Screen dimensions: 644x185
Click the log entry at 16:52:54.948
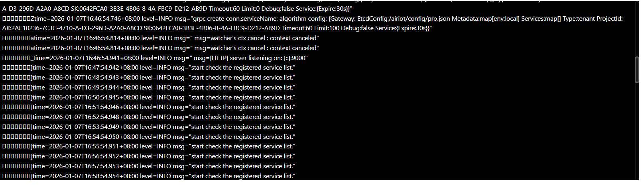click(149, 117)
